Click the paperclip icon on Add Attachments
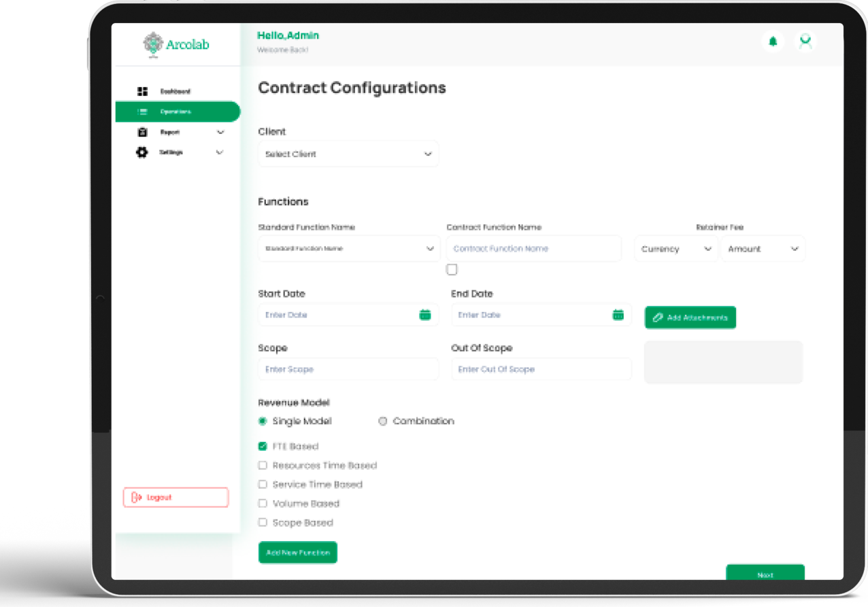Screen dimensions: 868x607 pos(658,317)
